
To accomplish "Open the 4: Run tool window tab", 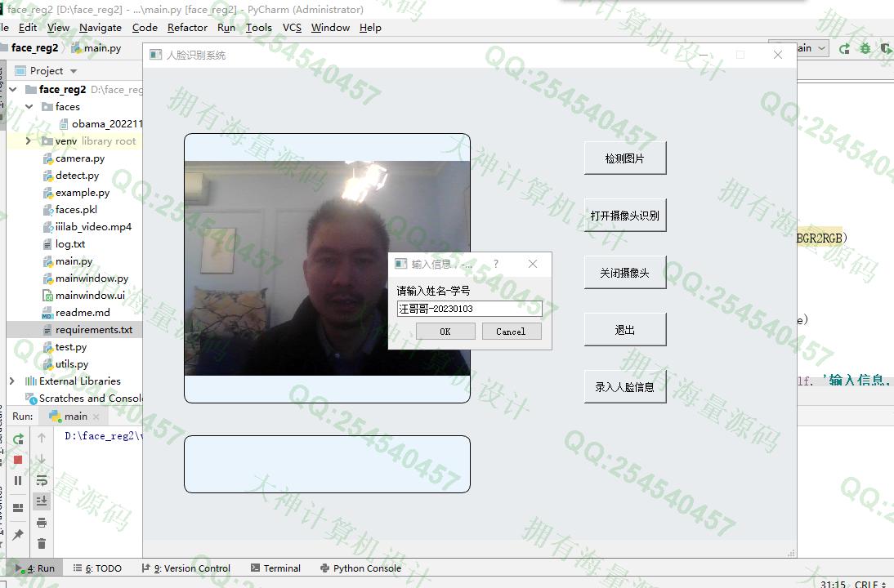I will pyautogui.click(x=35, y=568).
